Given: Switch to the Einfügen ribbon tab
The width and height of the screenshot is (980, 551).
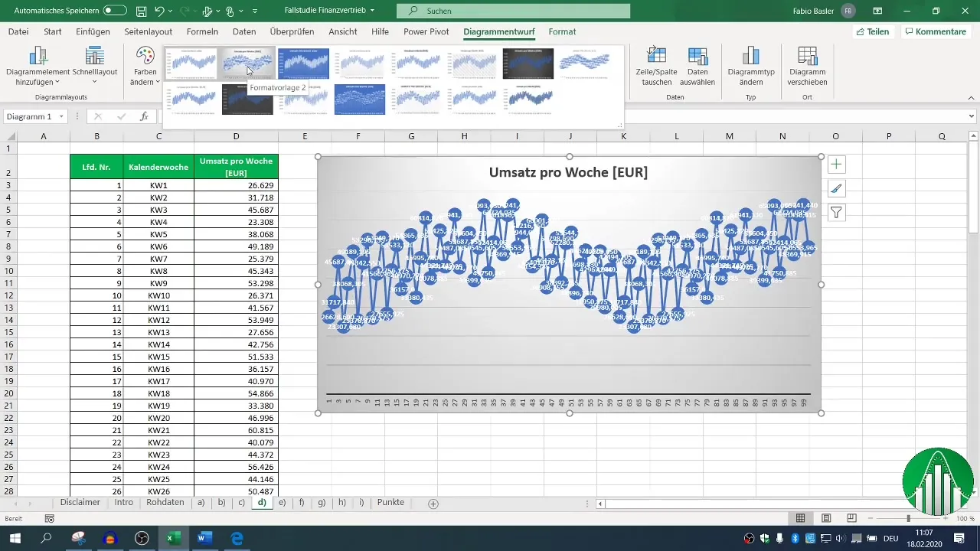Looking at the screenshot, I should (x=93, y=32).
